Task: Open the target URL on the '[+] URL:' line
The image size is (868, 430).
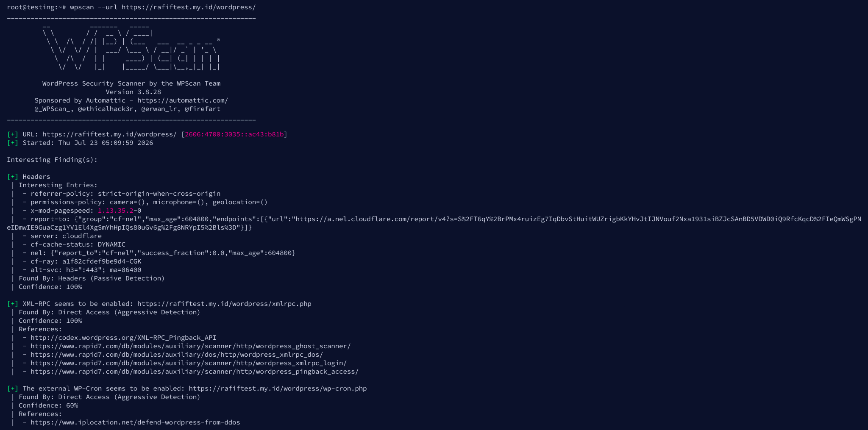Action: [x=110, y=134]
